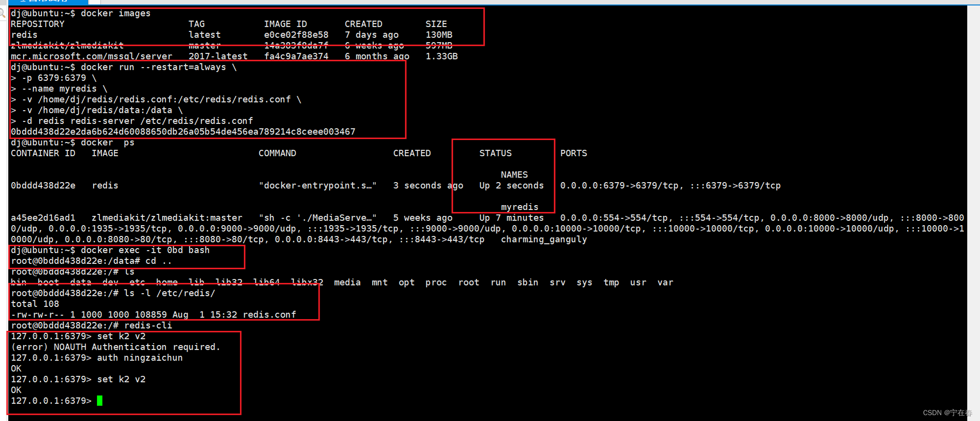Click the 130MB size value
The width and height of the screenshot is (980, 421).
click(x=439, y=35)
